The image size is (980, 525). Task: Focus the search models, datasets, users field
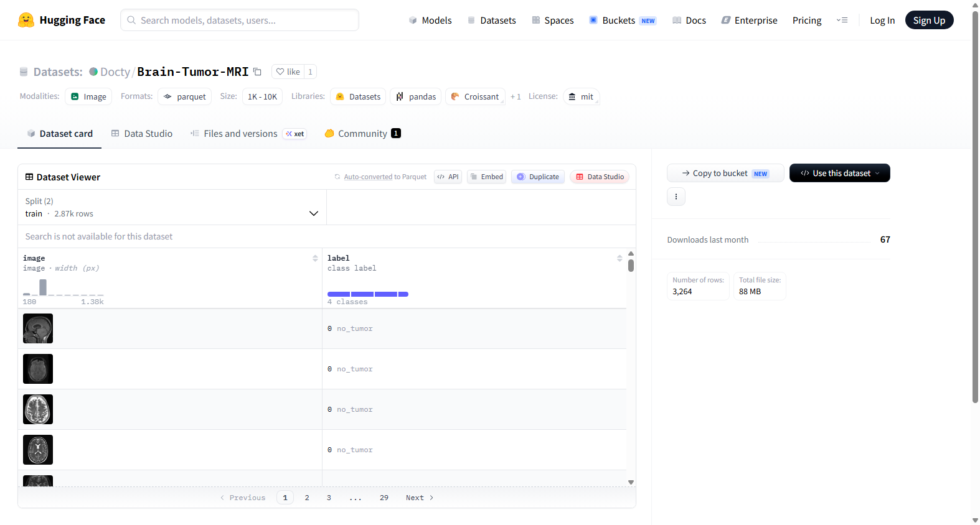[x=240, y=20]
